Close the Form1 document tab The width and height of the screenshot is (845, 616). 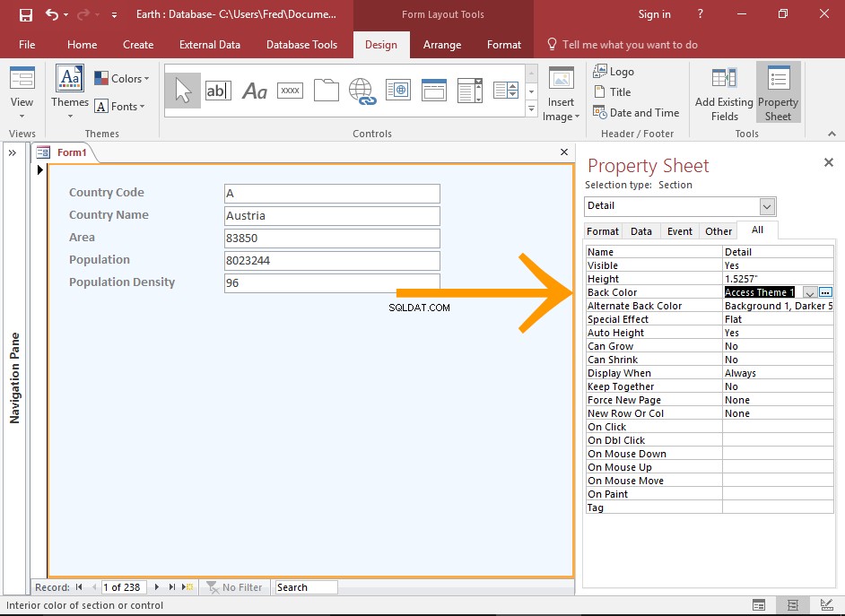click(x=564, y=152)
